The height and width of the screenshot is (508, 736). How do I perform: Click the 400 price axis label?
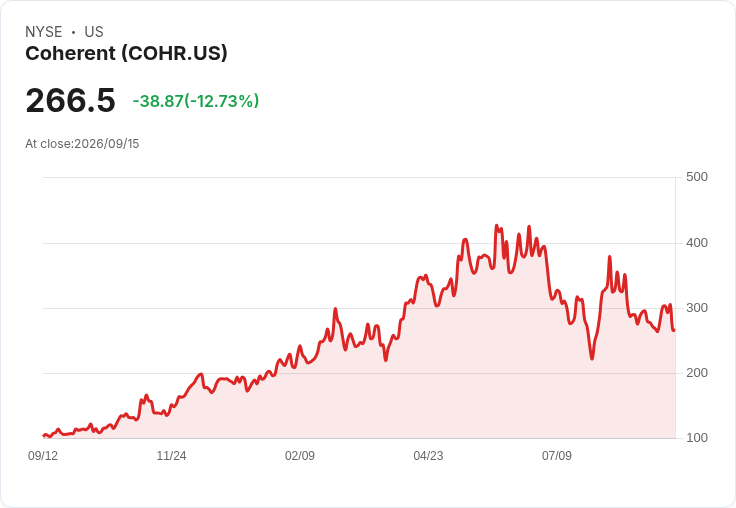(697, 243)
